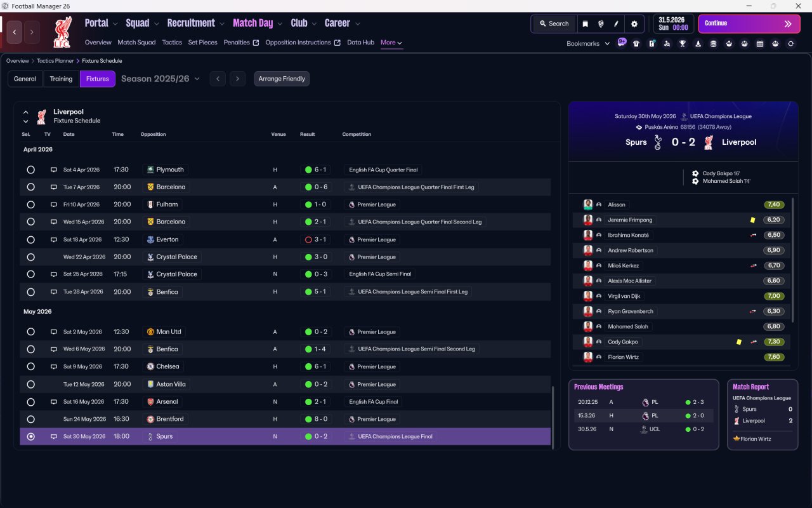Go to previous season arrow button

pyautogui.click(x=218, y=79)
